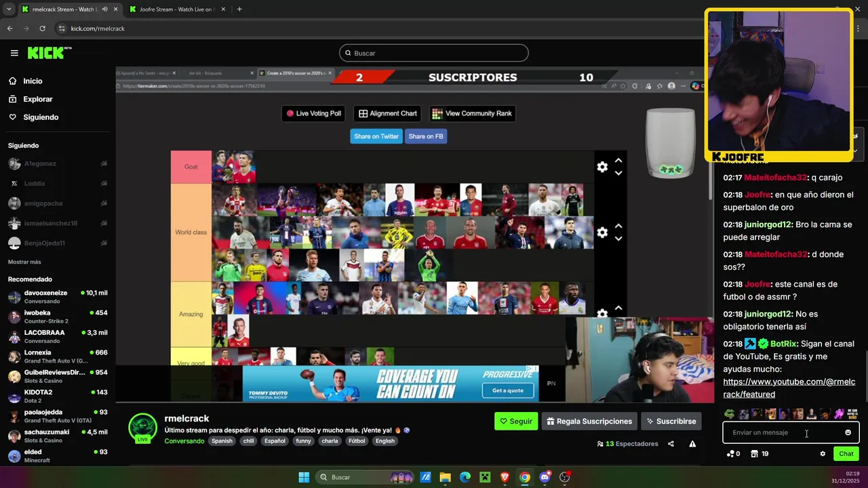Select the chill tag
The image size is (868, 488).
click(x=248, y=441)
